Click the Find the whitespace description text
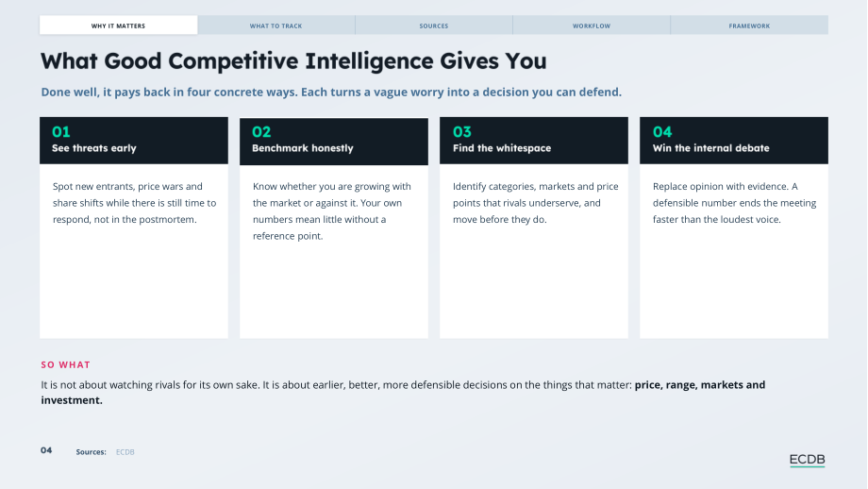Image resolution: width=868 pixels, height=489 pixels. tap(535, 203)
